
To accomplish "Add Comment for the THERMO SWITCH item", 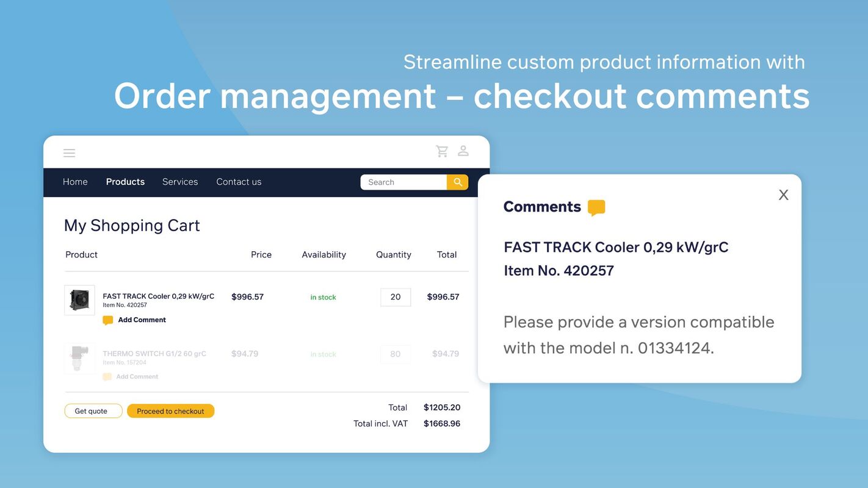I will click(137, 376).
